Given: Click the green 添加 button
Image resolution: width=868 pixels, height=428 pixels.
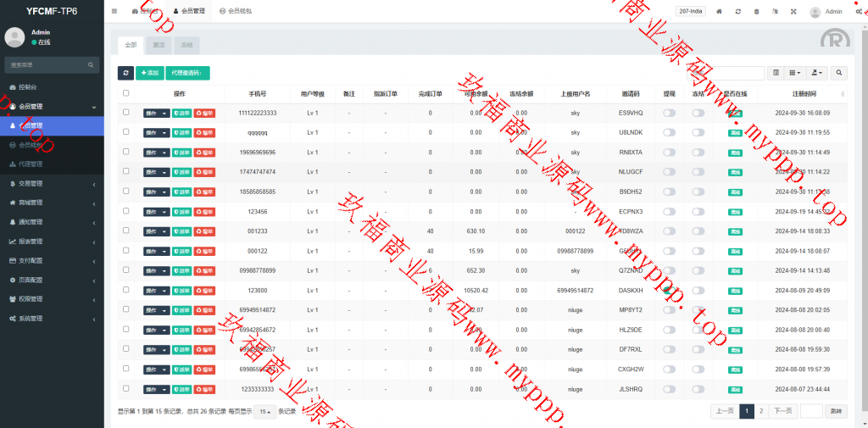Looking at the screenshot, I should tap(149, 74).
